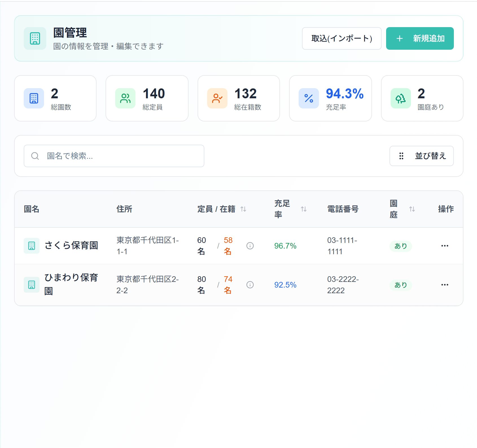This screenshot has width=477, height=448.
Task: Click the building icon beside 園管理 title
Action: (x=35, y=38)
